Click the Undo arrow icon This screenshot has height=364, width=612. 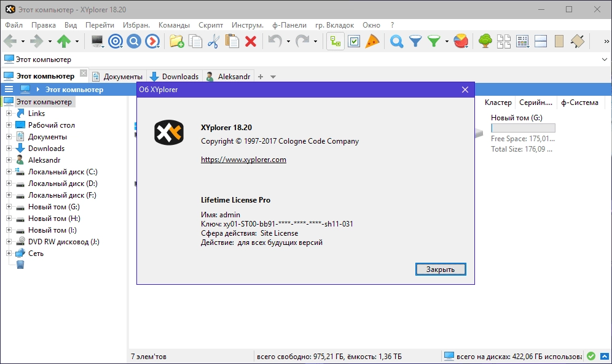(x=275, y=41)
